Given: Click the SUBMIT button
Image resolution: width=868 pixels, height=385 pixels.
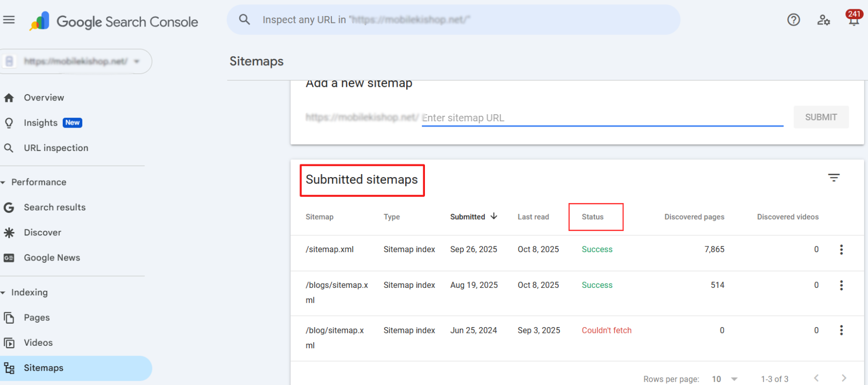Looking at the screenshot, I should click(x=821, y=117).
